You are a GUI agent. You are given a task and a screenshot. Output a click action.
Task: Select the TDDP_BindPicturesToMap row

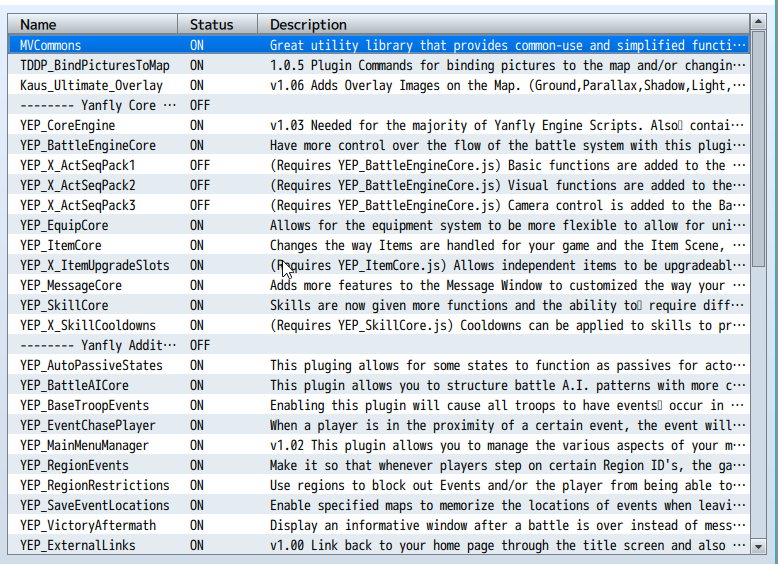tap(379, 65)
